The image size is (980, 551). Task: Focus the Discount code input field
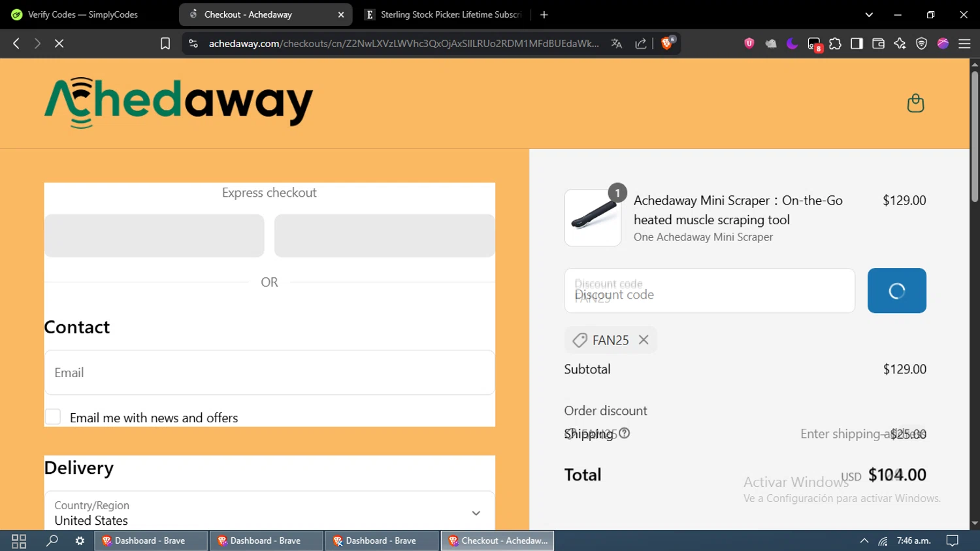coord(710,291)
